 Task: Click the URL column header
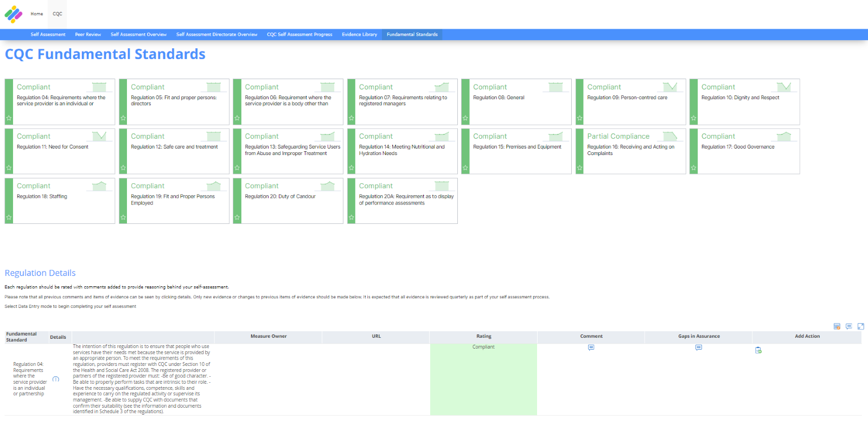tap(376, 337)
